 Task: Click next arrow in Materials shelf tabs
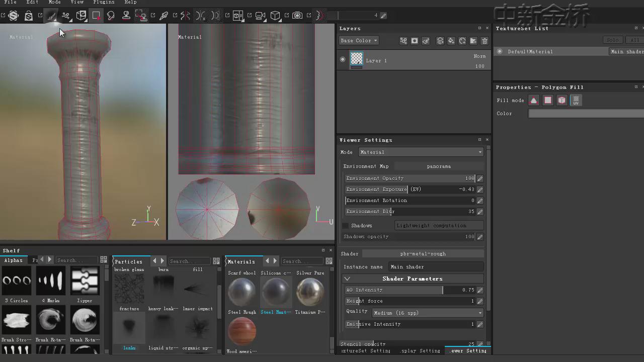(x=275, y=260)
